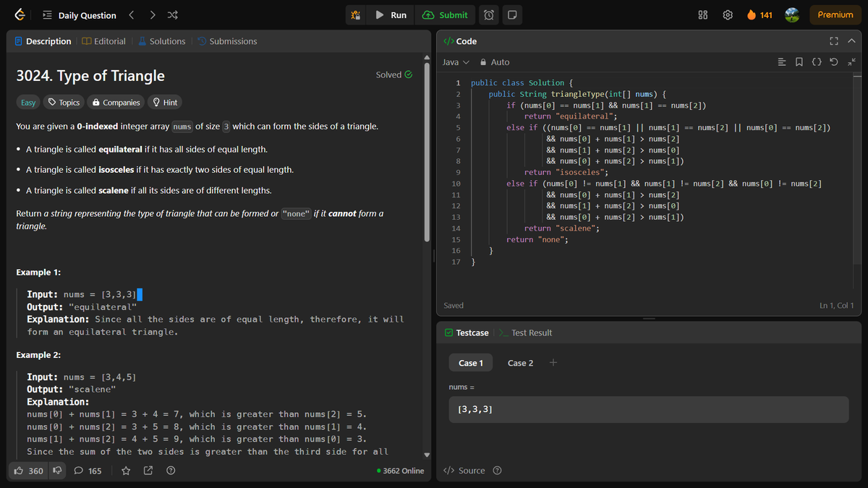
Task: Edit the nums test case input field
Action: pyautogui.click(x=649, y=408)
